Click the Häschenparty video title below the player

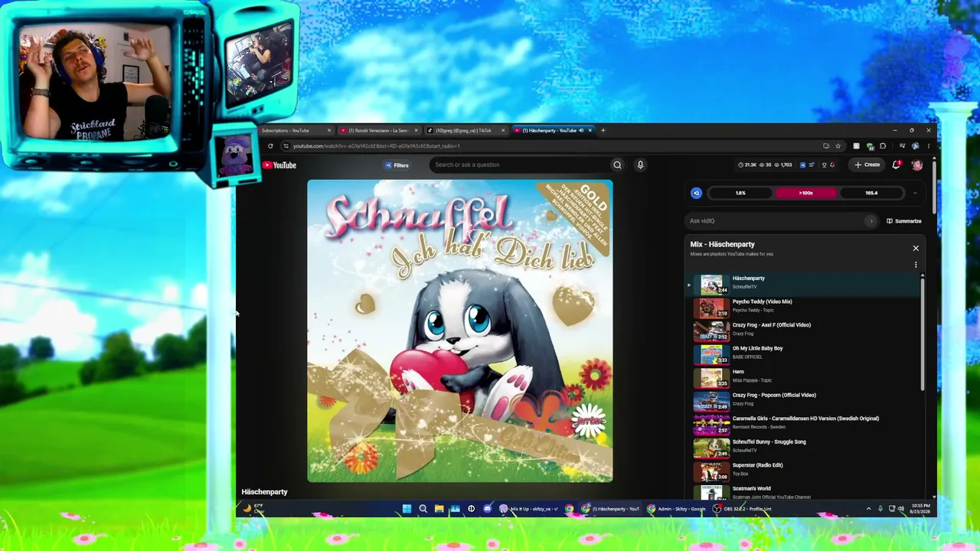(264, 492)
